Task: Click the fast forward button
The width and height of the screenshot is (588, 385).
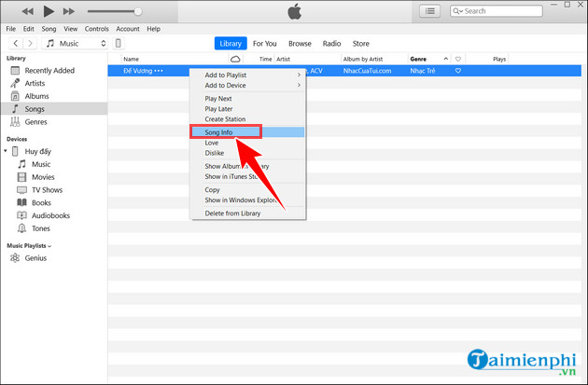Action: coord(69,11)
